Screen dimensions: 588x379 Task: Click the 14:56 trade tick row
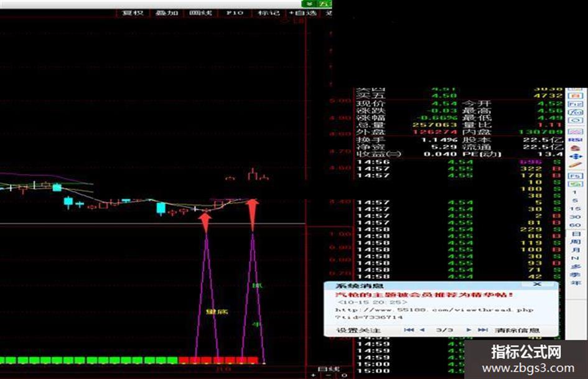(459, 162)
